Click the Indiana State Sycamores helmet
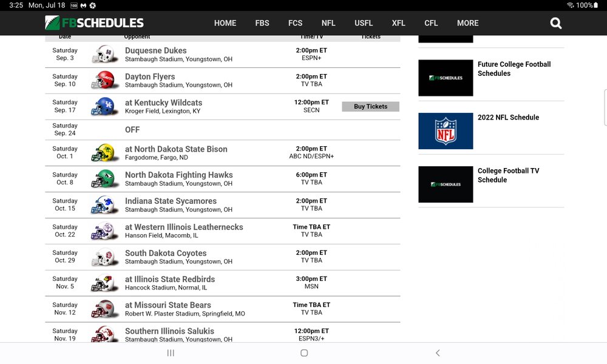Viewport: 607px width, 364px height. point(104,204)
